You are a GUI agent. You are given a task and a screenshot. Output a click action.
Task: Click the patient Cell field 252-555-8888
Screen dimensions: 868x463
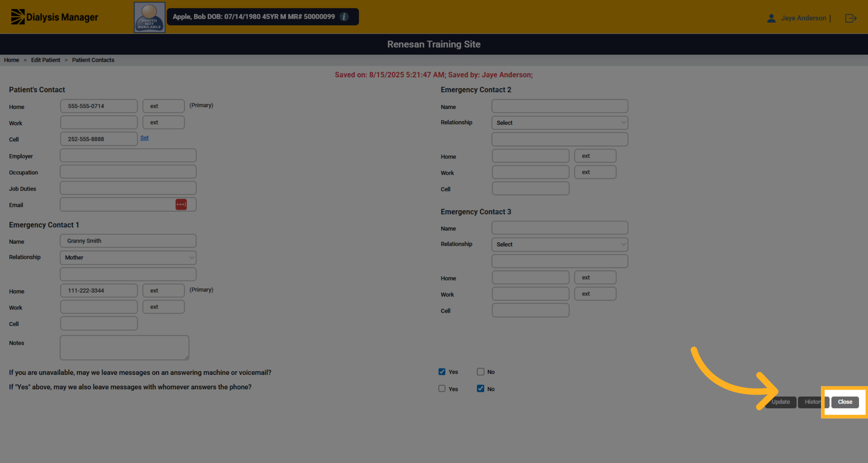pos(99,139)
